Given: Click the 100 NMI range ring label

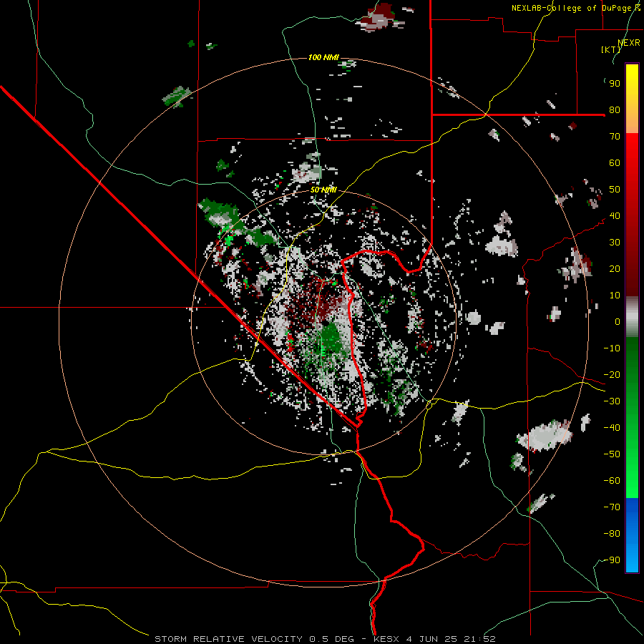Looking at the screenshot, I should point(323,57).
